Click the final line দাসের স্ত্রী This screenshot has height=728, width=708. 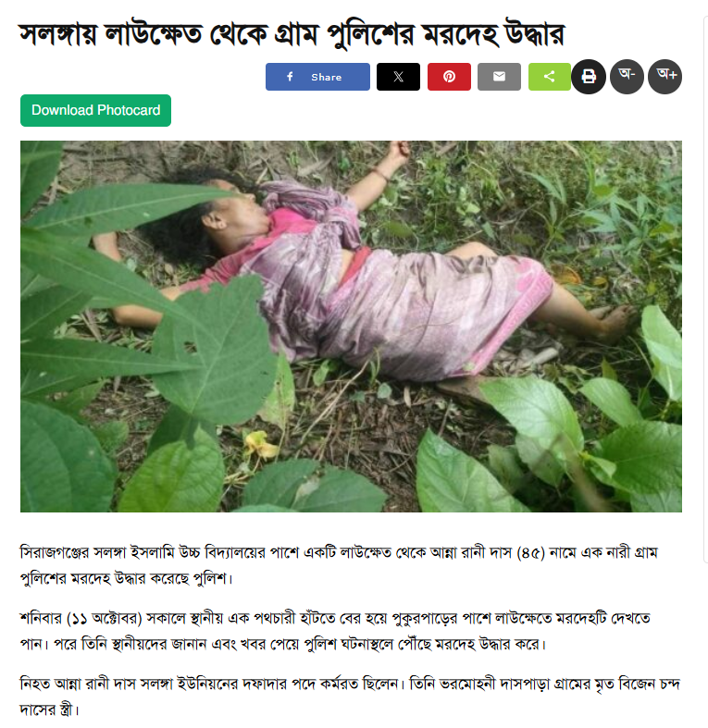(x=49, y=710)
